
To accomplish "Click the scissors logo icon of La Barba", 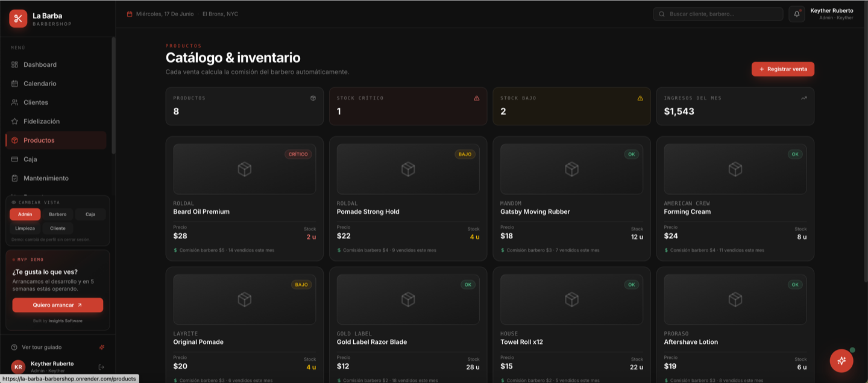I will click(18, 19).
